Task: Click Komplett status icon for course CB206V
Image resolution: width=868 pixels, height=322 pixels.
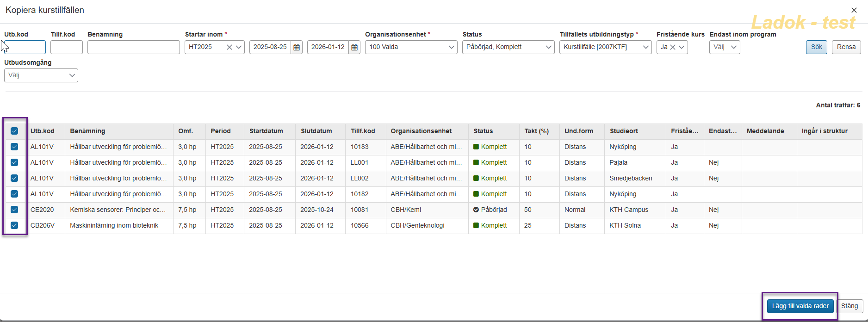Action: (x=476, y=226)
